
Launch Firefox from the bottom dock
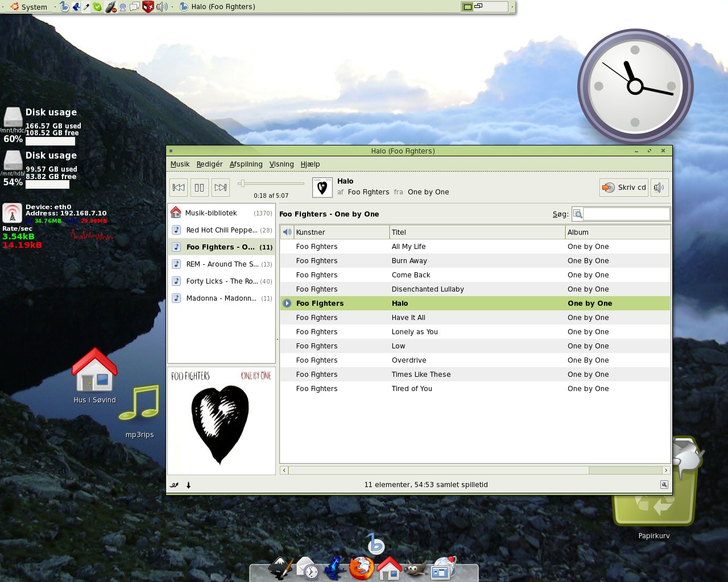[362, 568]
